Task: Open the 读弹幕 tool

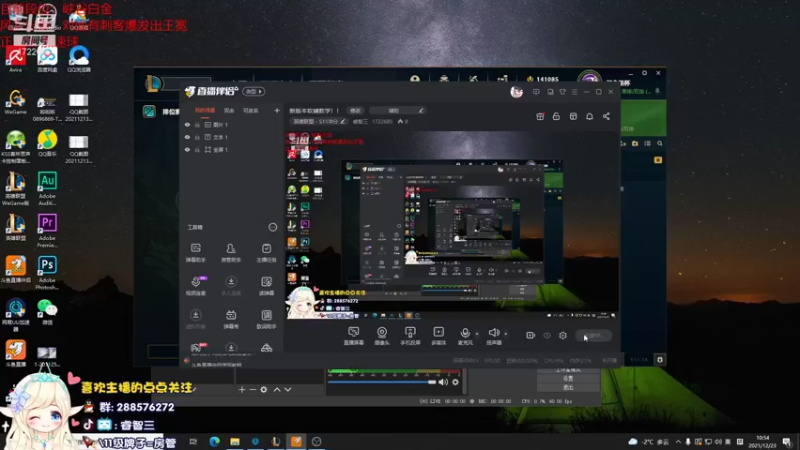Action: [x=266, y=286]
